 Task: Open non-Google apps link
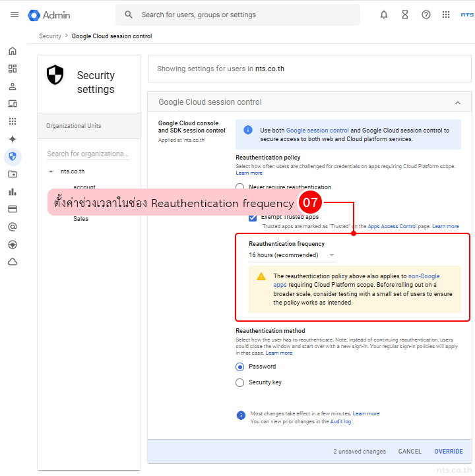[424, 276]
